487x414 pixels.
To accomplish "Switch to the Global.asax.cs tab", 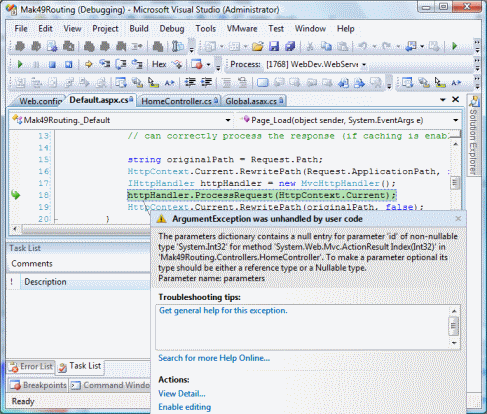I will [254, 101].
